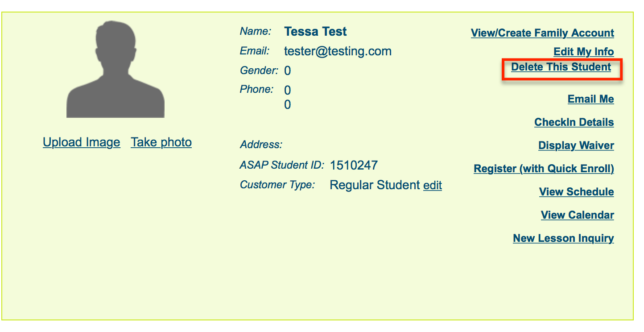Click the student name Tessa Test

click(315, 32)
